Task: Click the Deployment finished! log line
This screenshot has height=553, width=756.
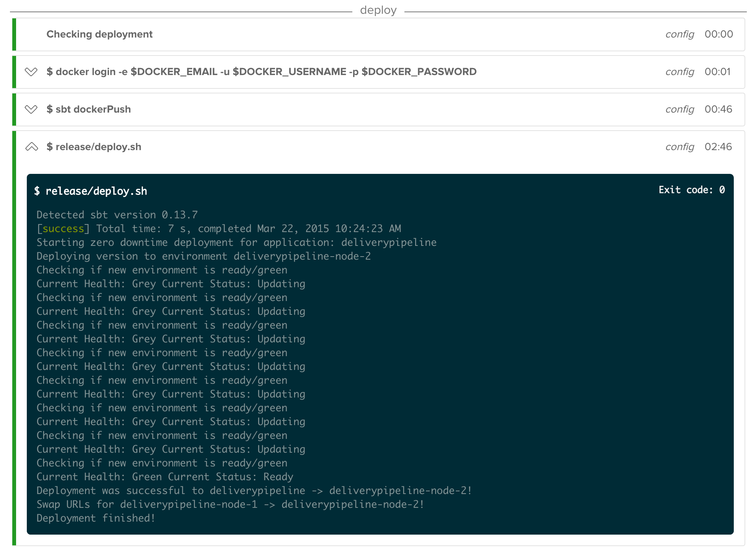Action: click(96, 518)
